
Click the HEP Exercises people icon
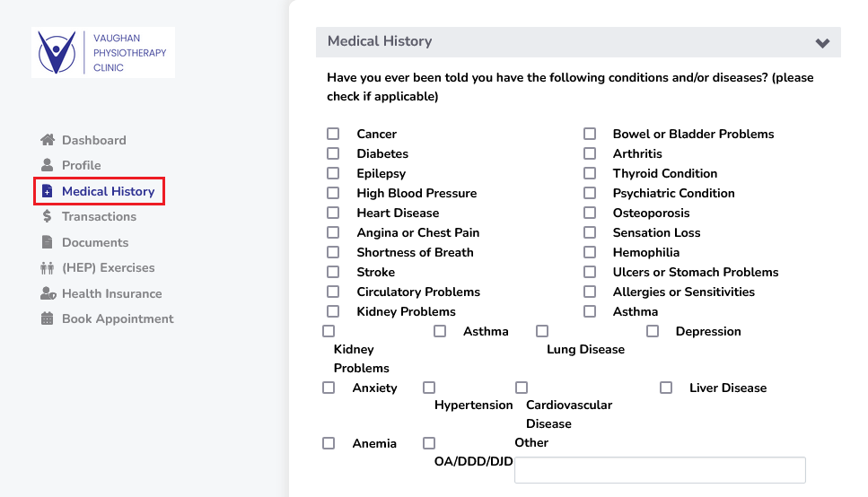pos(48,267)
